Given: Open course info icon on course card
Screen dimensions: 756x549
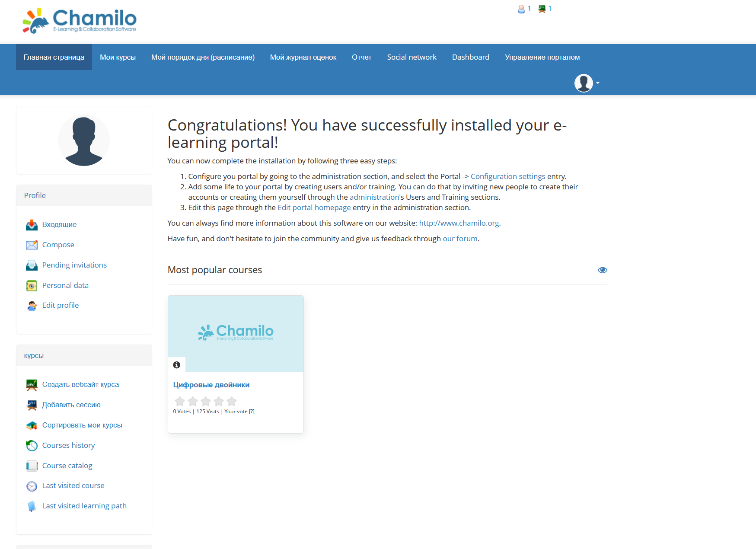Looking at the screenshot, I should [176, 365].
